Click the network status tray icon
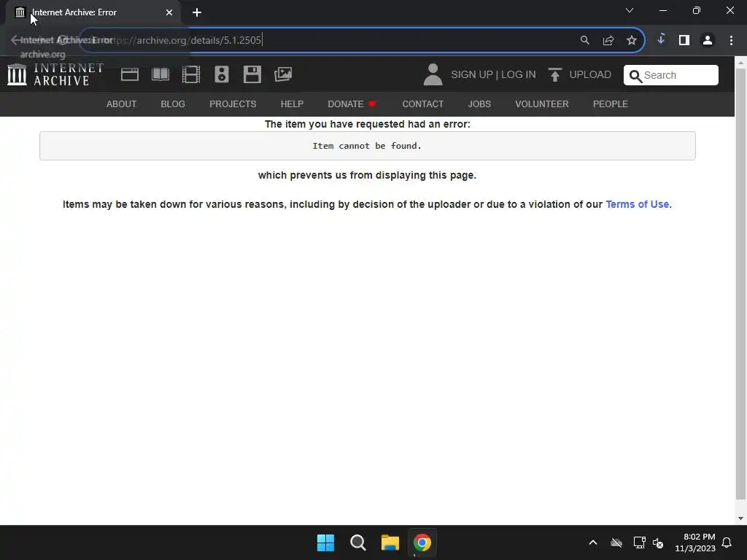747x560 pixels. tap(639, 542)
